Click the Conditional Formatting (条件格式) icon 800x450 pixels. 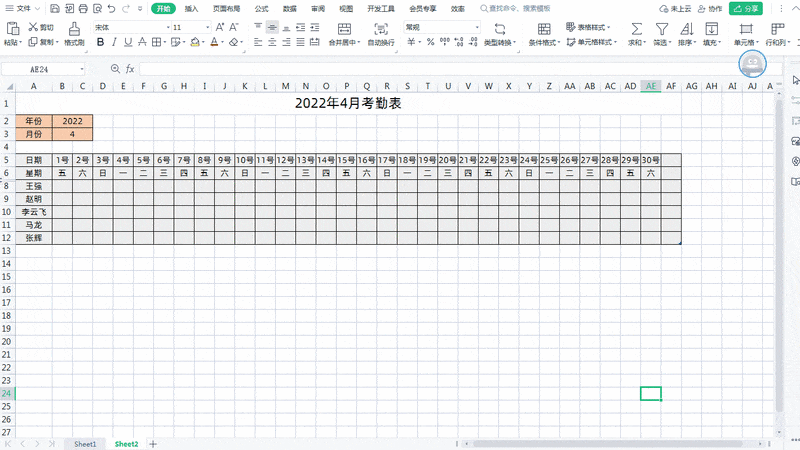coord(544,29)
